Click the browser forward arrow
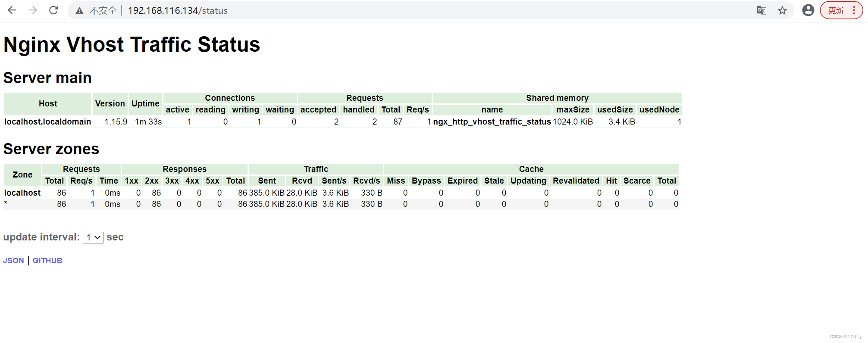Image resolution: width=868 pixels, height=343 pixels. [33, 10]
